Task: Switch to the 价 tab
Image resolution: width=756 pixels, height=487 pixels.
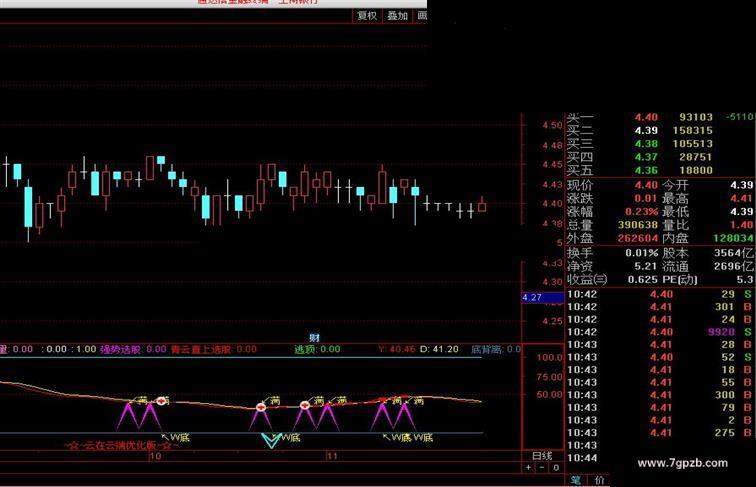Action: pos(599,480)
